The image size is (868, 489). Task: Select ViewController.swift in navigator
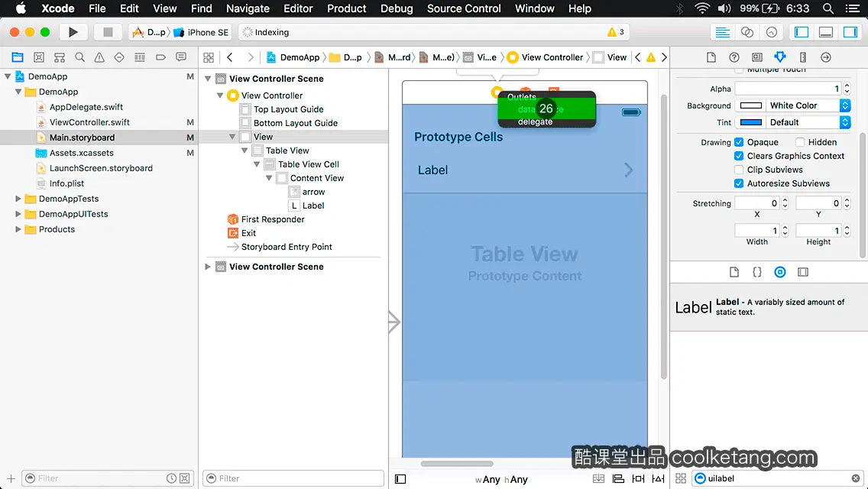pyautogui.click(x=89, y=122)
